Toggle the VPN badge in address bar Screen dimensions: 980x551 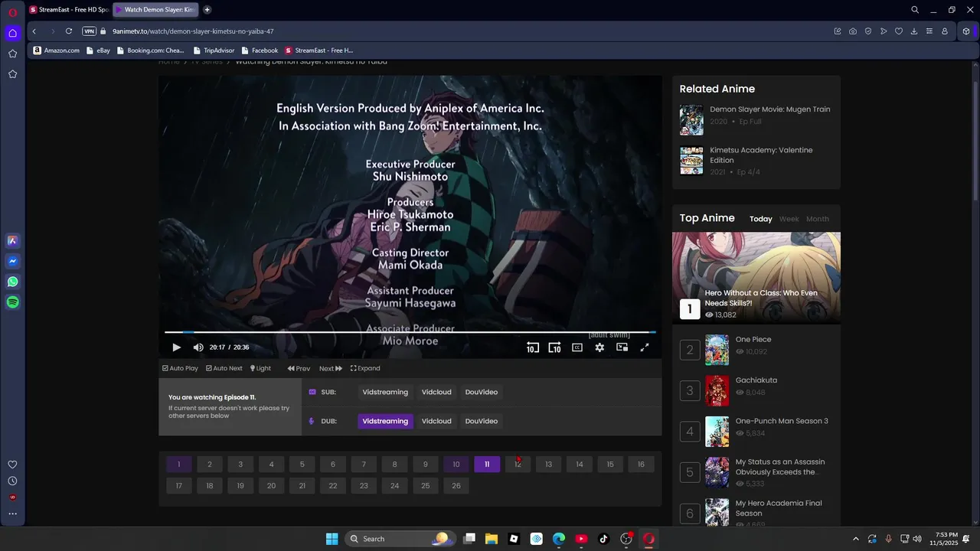pos(89,31)
